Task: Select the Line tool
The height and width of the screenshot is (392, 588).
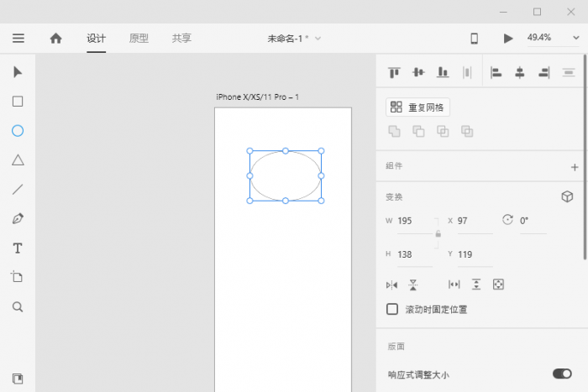Action: pyautogui.click(x=18, y=190)
